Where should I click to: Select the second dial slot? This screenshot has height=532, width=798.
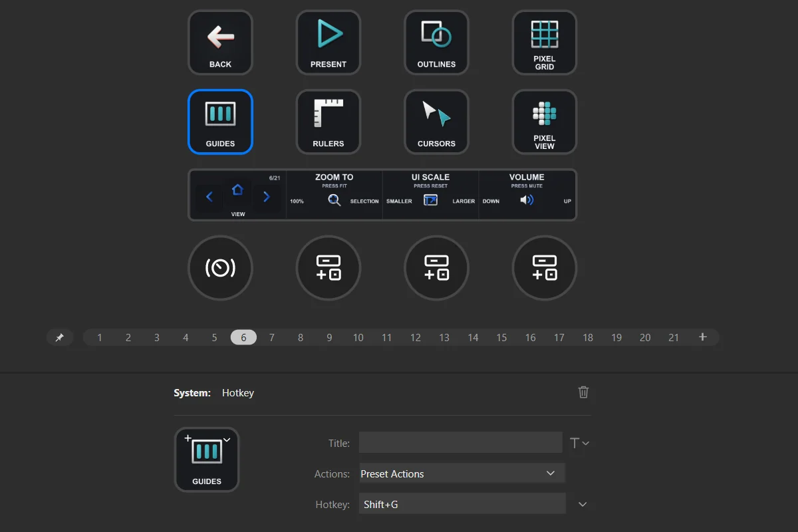[x=329, y=268]
